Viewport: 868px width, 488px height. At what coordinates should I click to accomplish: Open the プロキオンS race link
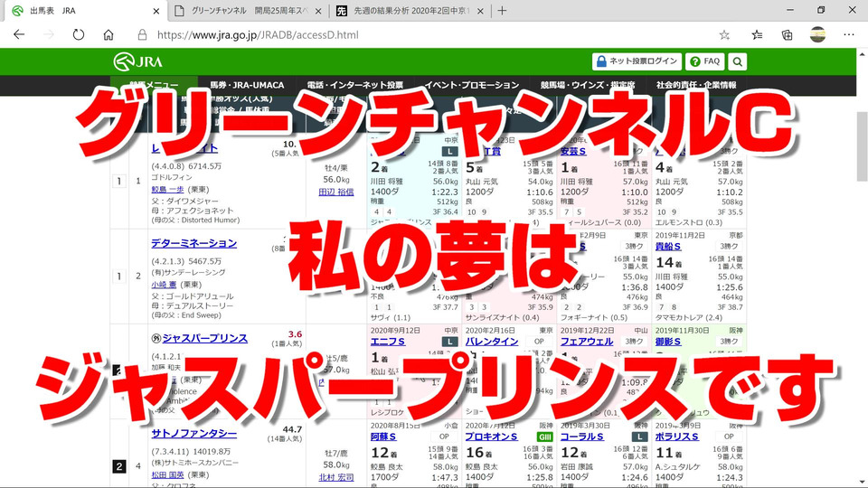coord(492,436)
